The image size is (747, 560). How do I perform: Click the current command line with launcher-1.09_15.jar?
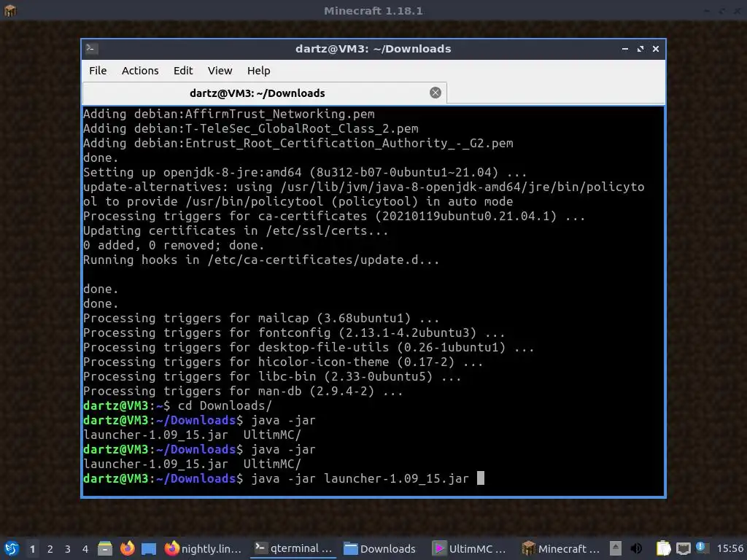[284, 478]
